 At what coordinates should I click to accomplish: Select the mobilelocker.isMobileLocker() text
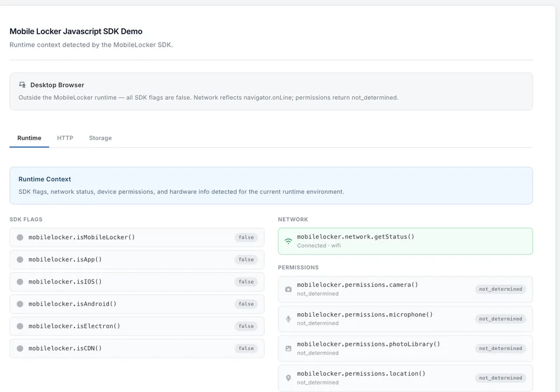82,237
